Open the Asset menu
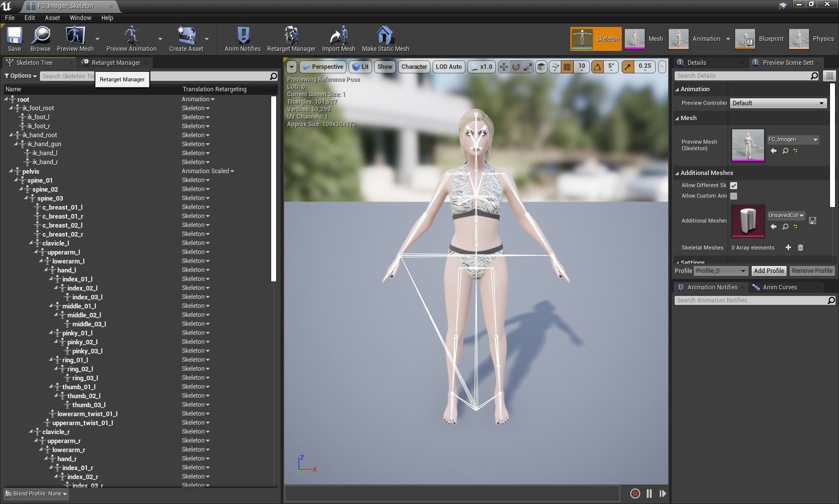 (52, 17)
